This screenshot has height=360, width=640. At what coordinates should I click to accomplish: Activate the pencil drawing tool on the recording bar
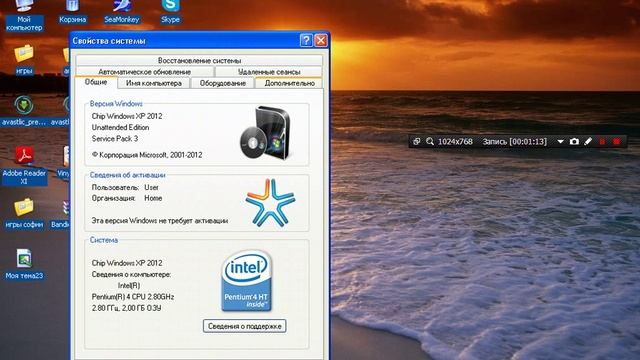click(x=588, y=141)
